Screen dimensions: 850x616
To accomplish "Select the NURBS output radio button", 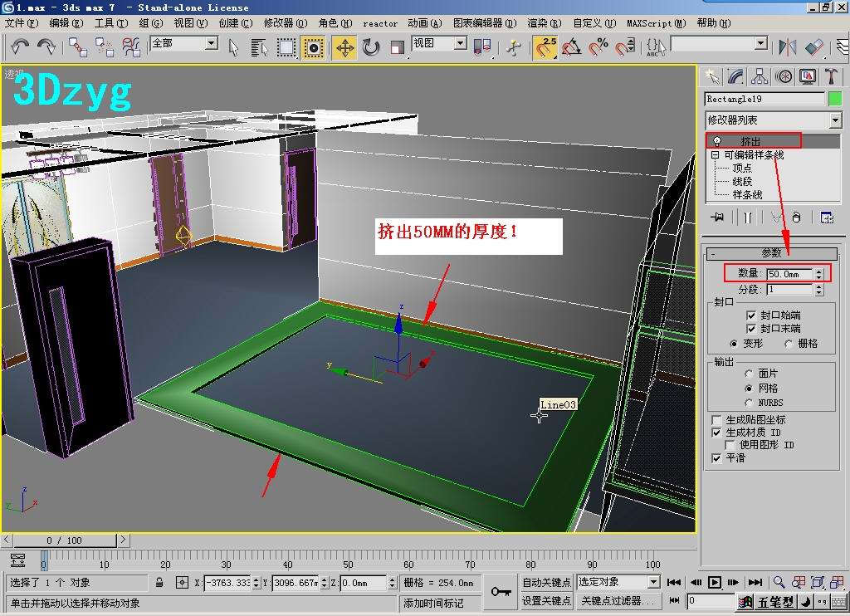I will (750, 403).
